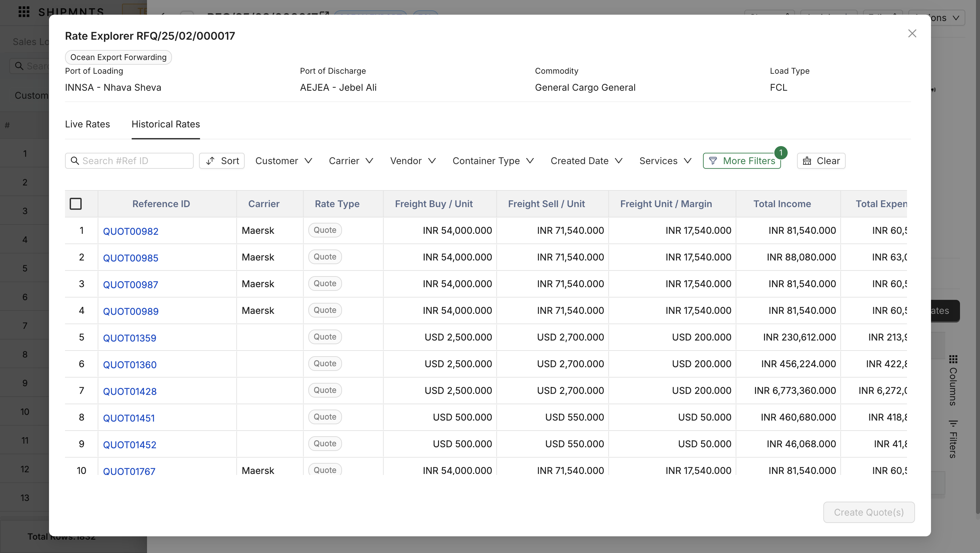Click Quote badge in QUOT01359 row
Viewport: 980px width, 553px height.
pos(325,337)
